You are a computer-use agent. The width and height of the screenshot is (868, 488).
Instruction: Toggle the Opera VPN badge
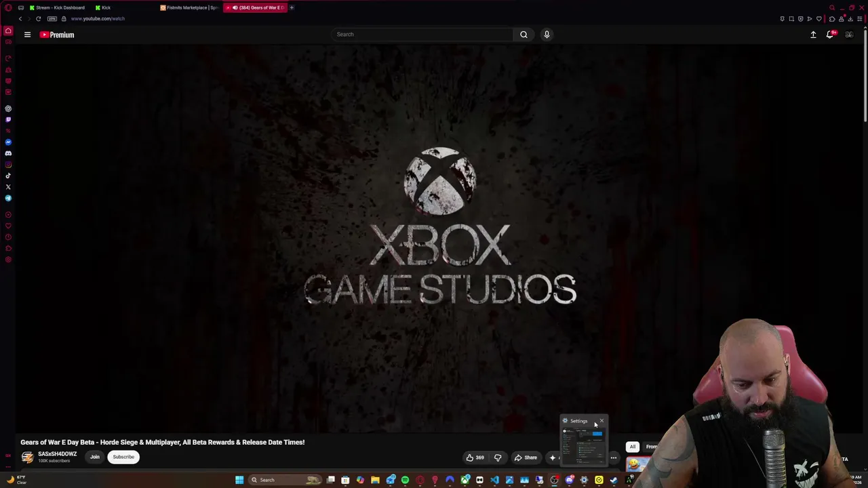click(52, 19)
